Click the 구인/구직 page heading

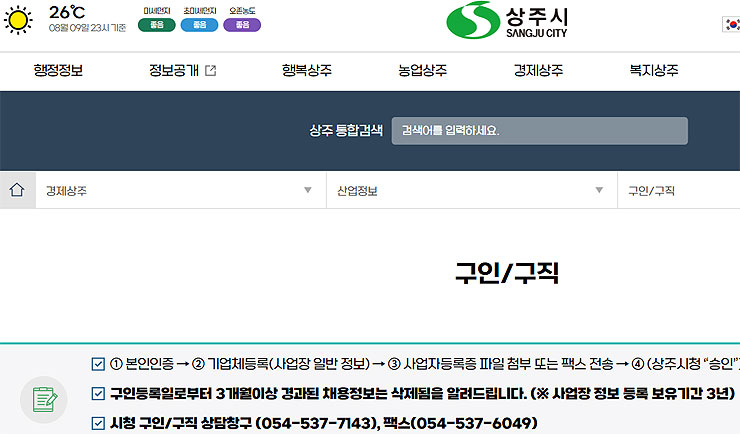point(507,273)
